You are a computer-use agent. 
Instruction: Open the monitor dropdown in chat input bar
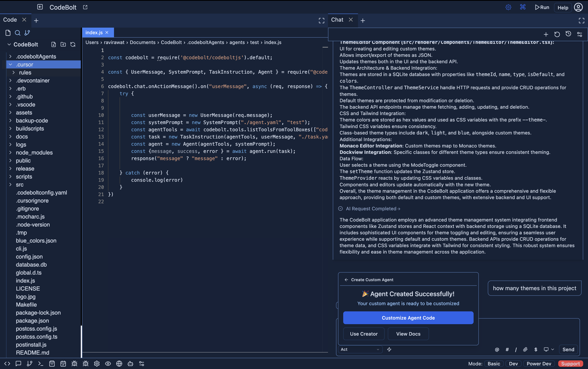[549, 349]
